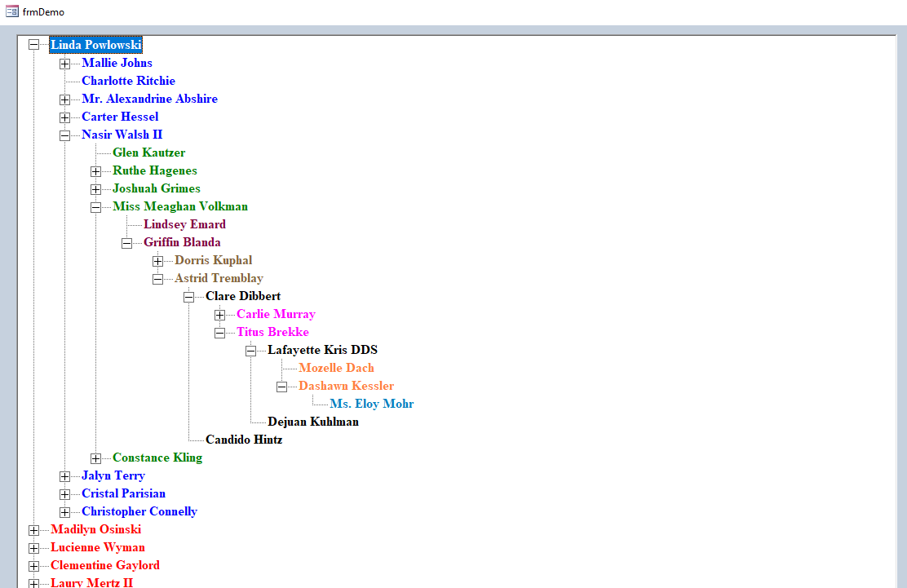Click the Nasir Walsh II label
The height and width of the screenshot is (588, 907).
pyautogui.click(x=122, y=134)
